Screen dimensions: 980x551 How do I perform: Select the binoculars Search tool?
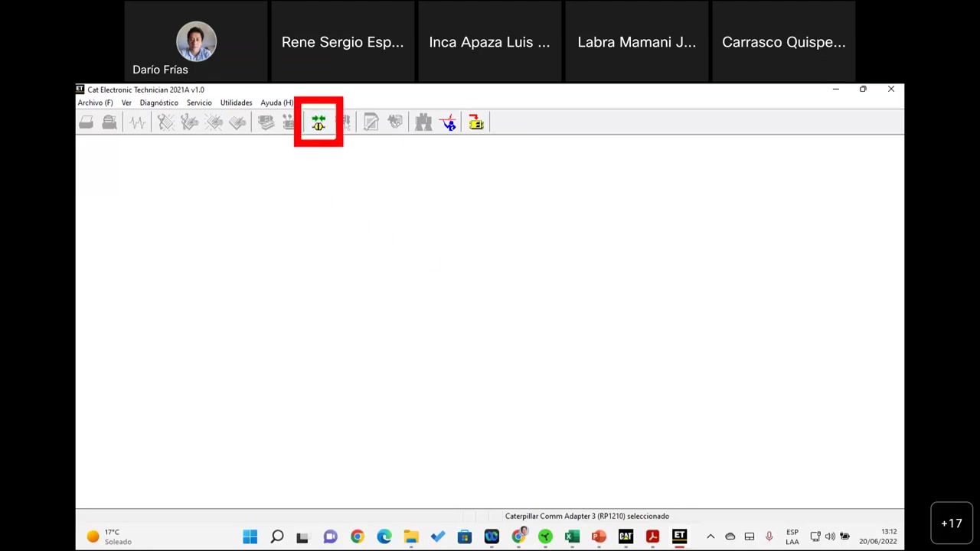[423, 122]
